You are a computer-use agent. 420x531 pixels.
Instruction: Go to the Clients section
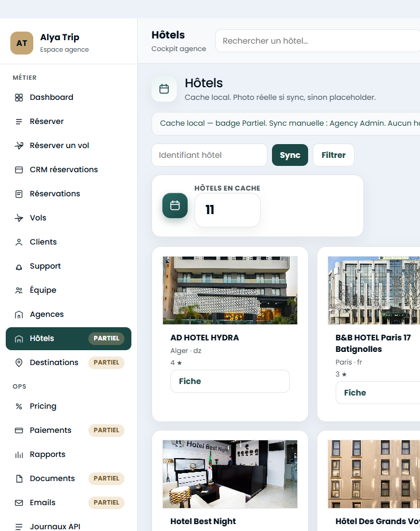point(68,242)
